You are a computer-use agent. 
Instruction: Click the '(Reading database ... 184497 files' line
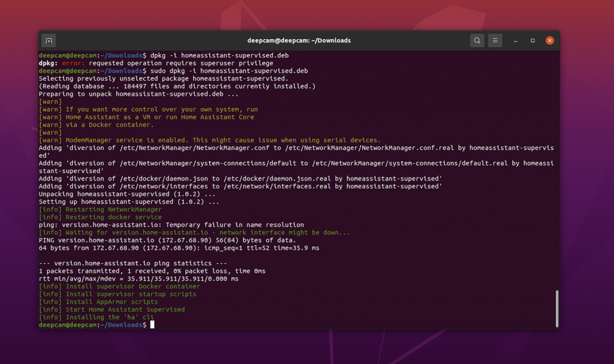point(177,86)
